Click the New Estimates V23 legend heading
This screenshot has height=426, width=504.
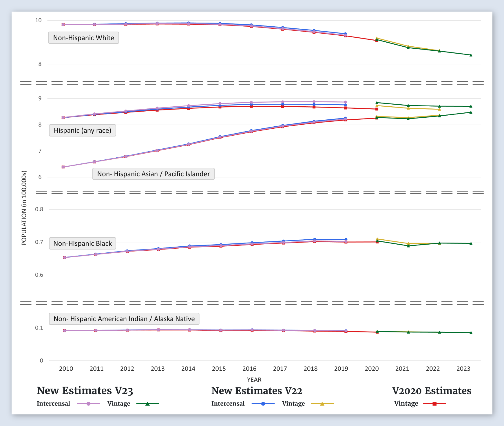(x=85, y=391)
